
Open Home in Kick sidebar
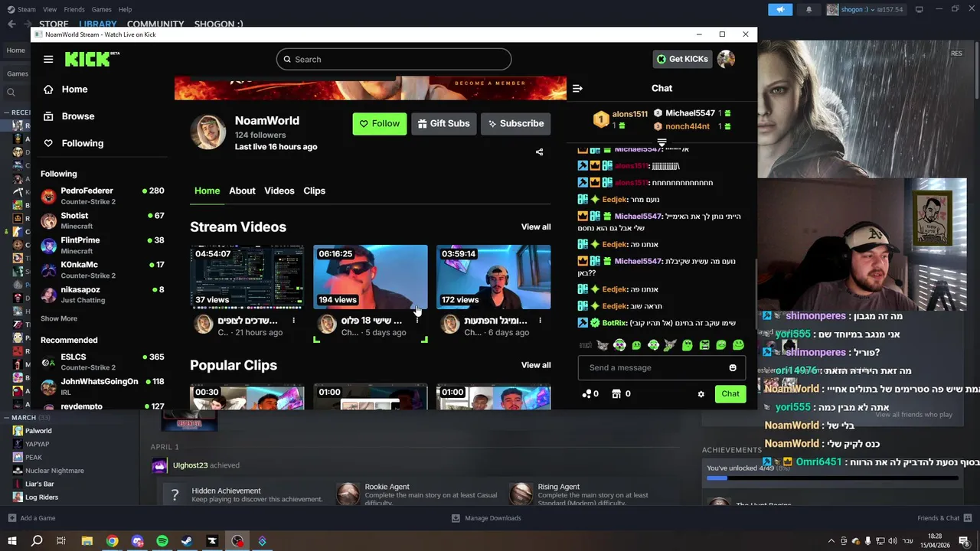74,89
